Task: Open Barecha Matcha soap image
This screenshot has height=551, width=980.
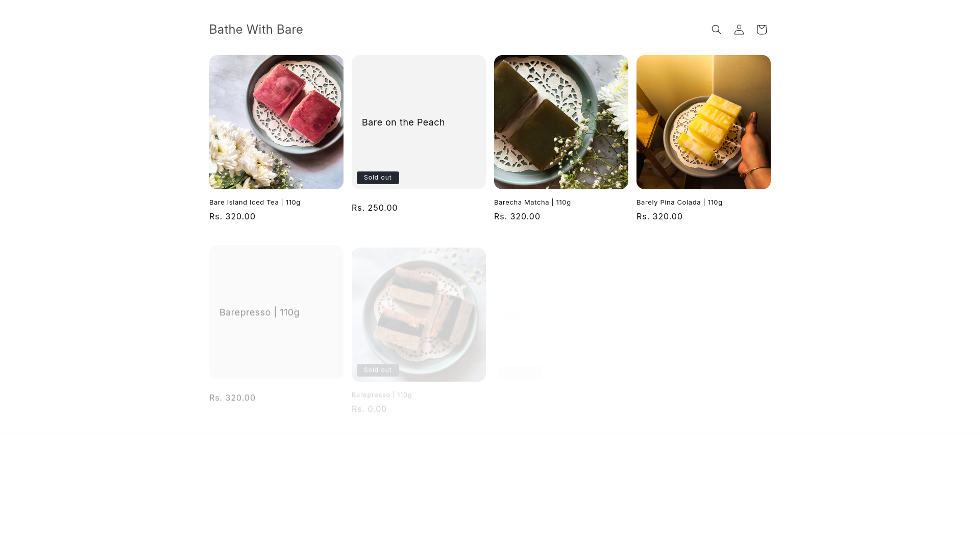Action: pyautogui.click(x=561, y=122)
